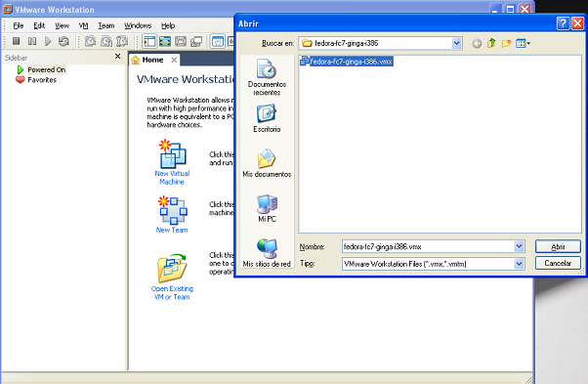Click the Suspend pause toolbar icon
The image size is (588, 384).
tap(32, 41)
